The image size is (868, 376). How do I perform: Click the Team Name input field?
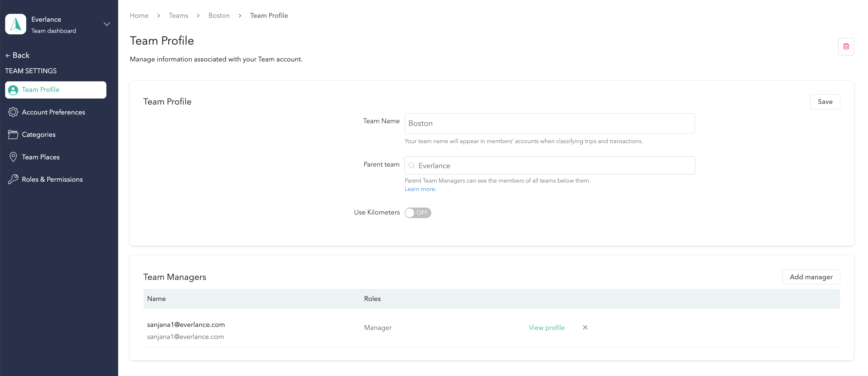coord(549,123)
